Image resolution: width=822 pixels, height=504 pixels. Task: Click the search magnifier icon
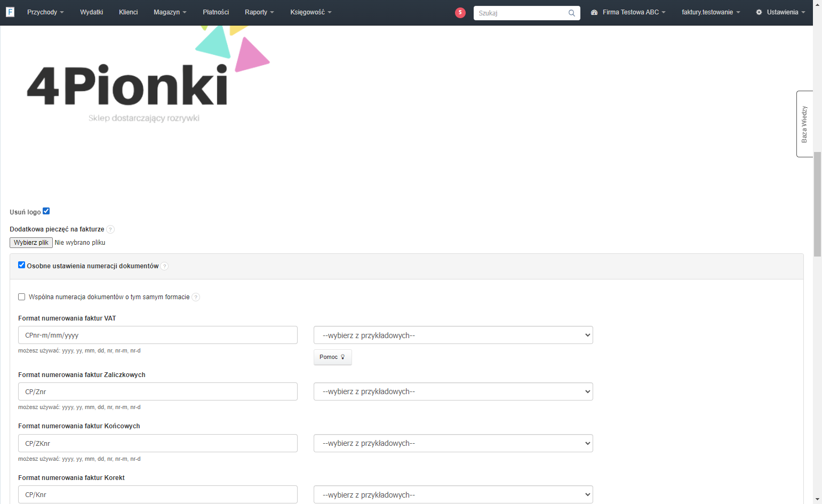(x=572, y=13)
